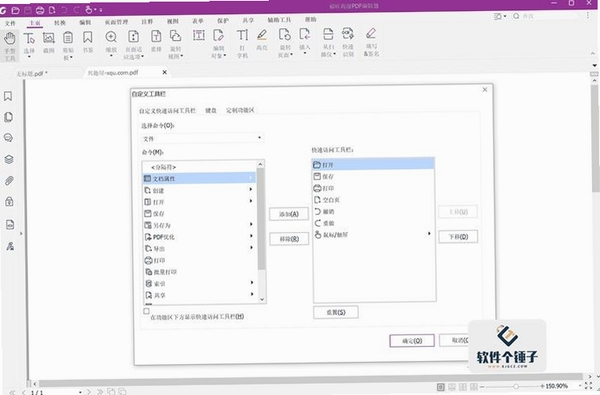
Task: Open Security lock panel in sidebar
Action: coord(10,202)
